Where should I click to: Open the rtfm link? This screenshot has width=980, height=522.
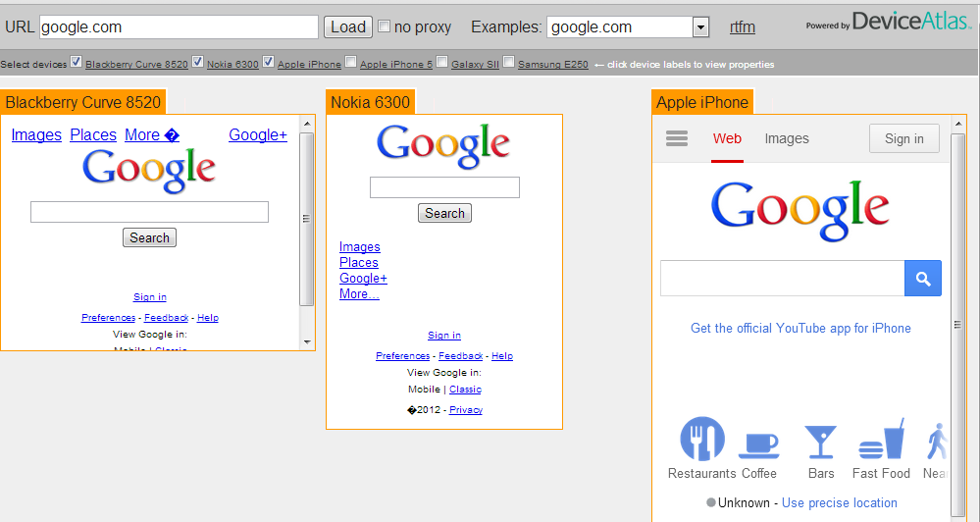pyautogui.click(x=743, y=27)
